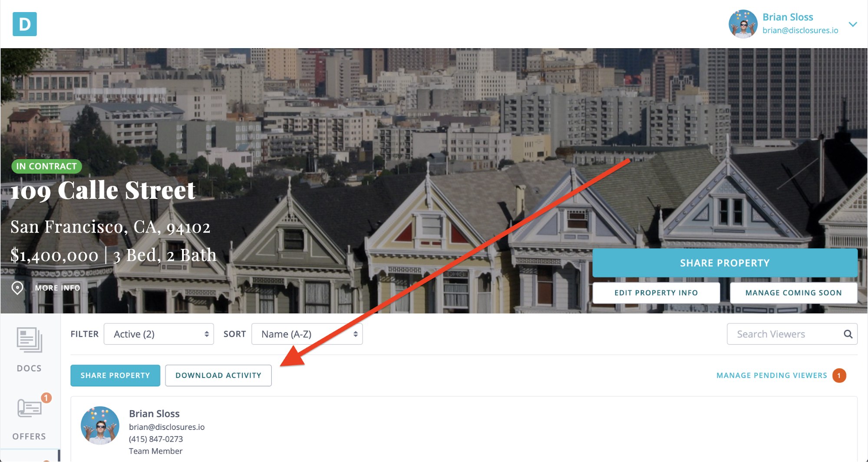Expand the user account chevron

853,24
